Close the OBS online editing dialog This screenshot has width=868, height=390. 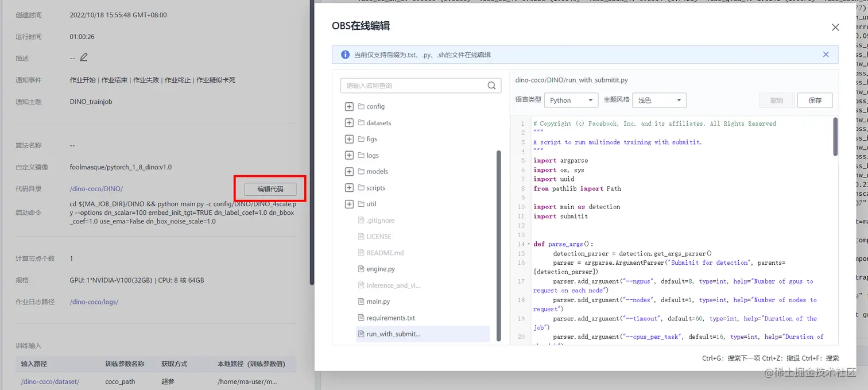(x=835, y=27)
